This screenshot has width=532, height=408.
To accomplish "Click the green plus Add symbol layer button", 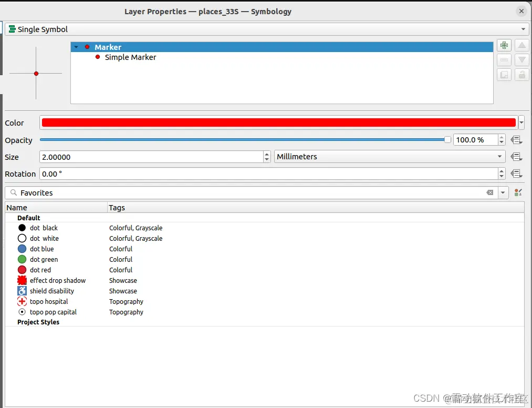I will pyautogui.click(x=504, y=45).
